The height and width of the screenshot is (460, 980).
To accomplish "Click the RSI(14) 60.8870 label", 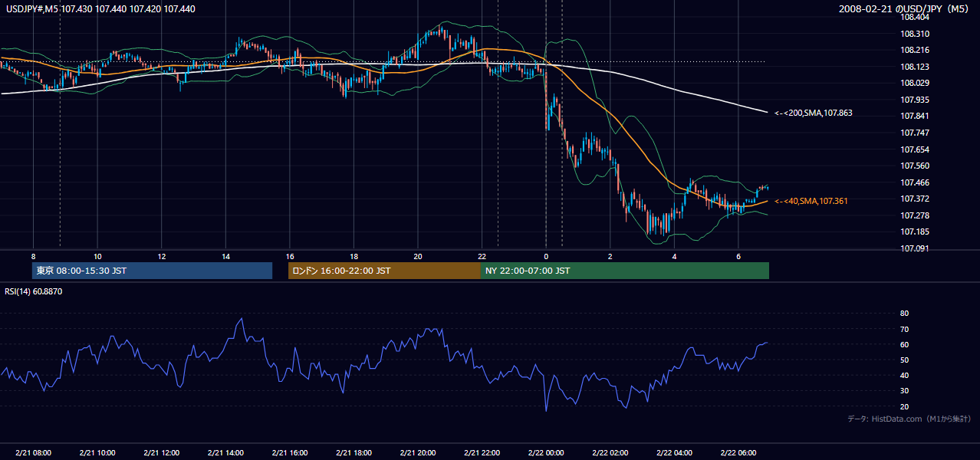I will coord(34,291).
